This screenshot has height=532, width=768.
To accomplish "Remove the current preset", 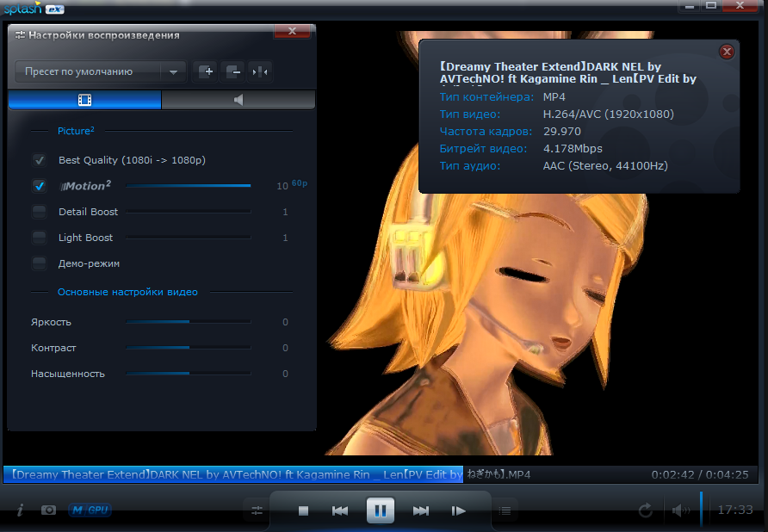I will point(232,71).
